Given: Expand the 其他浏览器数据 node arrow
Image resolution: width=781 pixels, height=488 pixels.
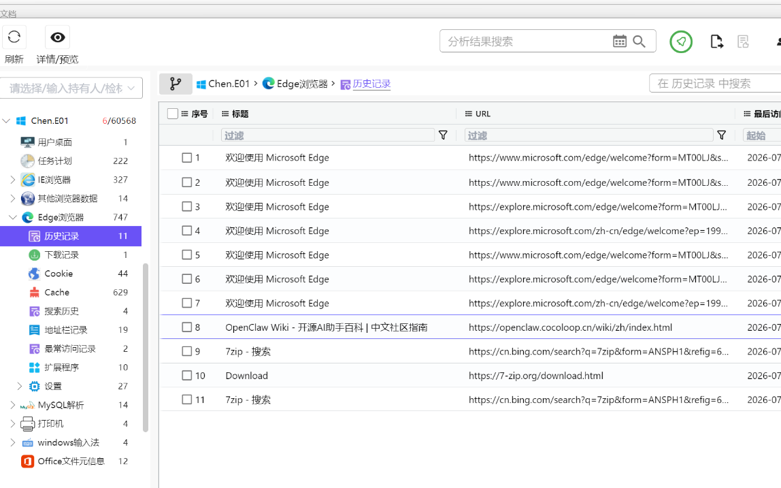Looking at the screenshot, I should 12,199.
